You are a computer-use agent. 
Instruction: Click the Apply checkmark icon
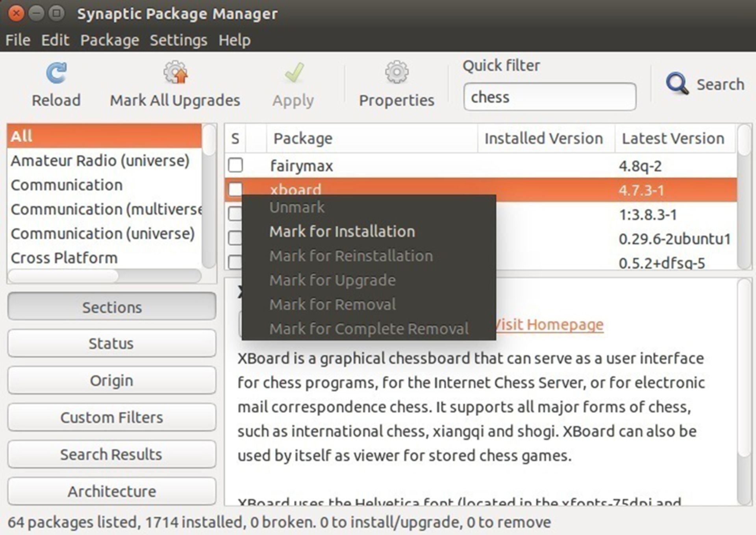coord(294,72)
